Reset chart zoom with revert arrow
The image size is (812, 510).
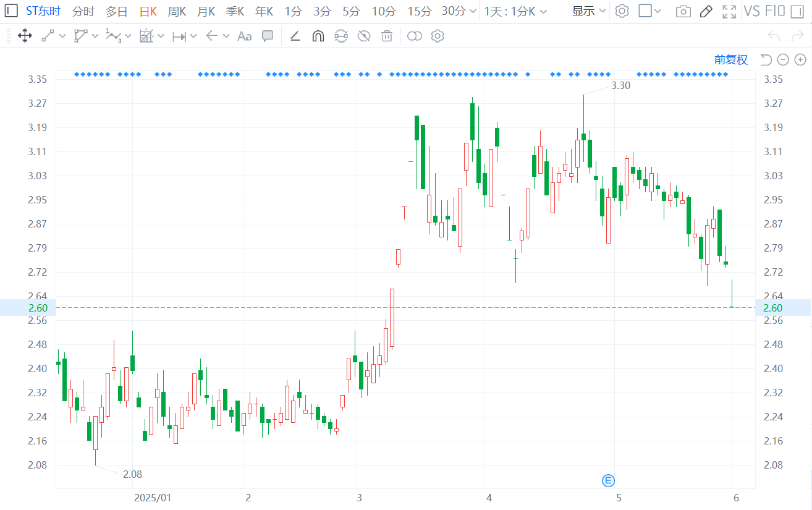pyautogui.click(x=766, y=59)
